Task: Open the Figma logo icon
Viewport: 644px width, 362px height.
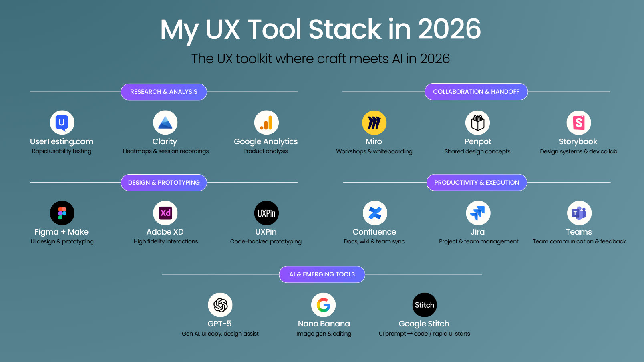Action: point(62,213)
